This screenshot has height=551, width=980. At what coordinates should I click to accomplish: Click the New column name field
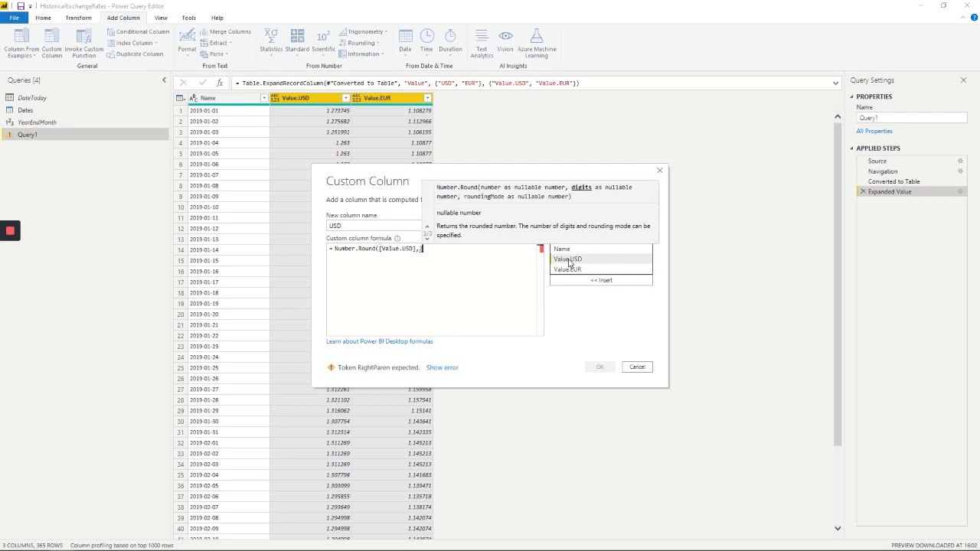pos(374,226)
